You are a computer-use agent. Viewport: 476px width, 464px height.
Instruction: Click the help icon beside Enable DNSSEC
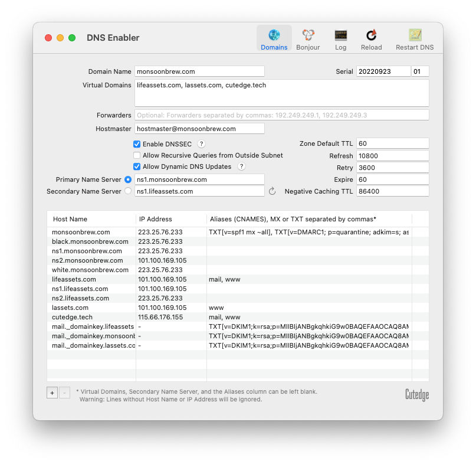coord(201,144)
